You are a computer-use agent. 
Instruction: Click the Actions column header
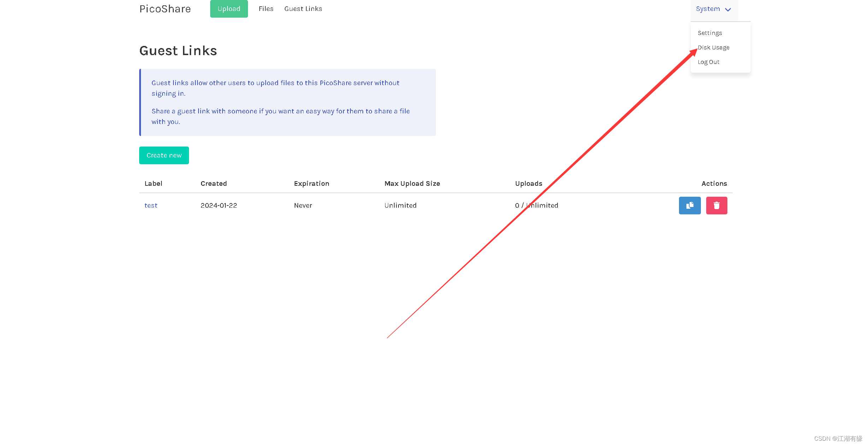click(x=714, y=183)
